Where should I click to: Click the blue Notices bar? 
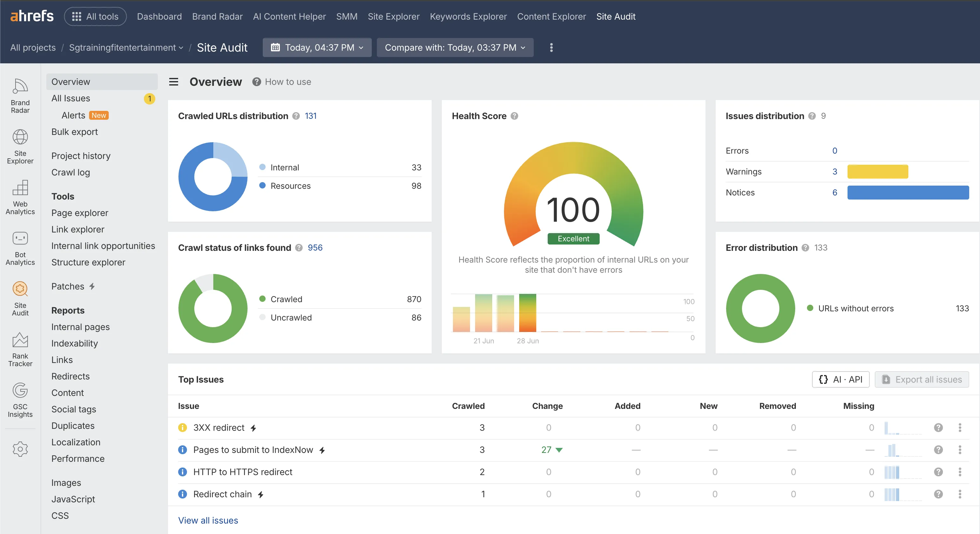(908, 192)
